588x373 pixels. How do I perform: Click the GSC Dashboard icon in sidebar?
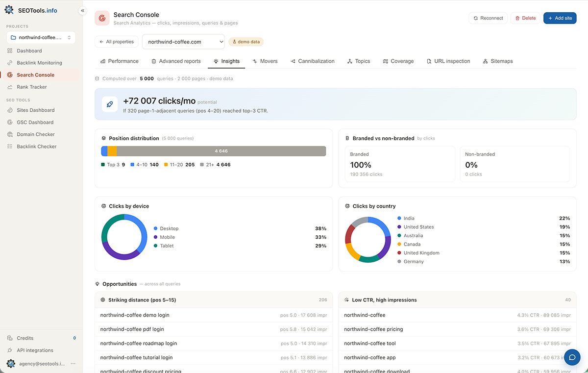[x=10, y=123]
